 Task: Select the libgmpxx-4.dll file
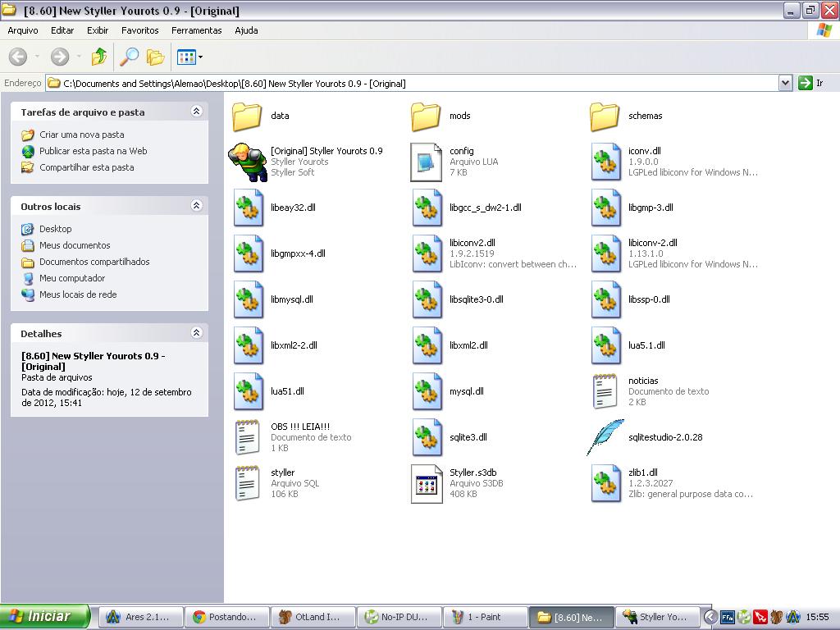[280, 254]
